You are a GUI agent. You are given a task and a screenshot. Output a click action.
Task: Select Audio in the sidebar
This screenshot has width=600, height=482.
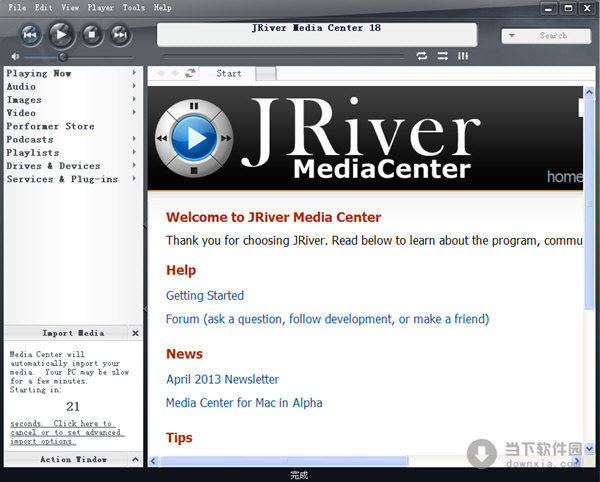coord(21,86)
